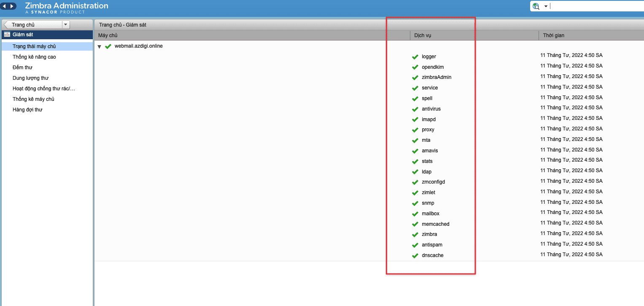Go to Đếm thư in sidebar
The height and width of the screenshot is (306, 644).
(x=22, y=68)
